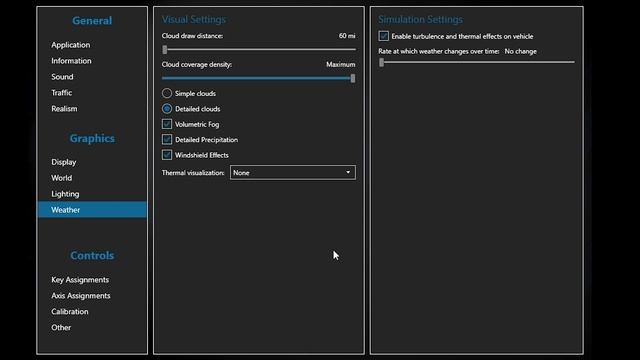Select the Traffic settings entry

[x=62, y=93]
